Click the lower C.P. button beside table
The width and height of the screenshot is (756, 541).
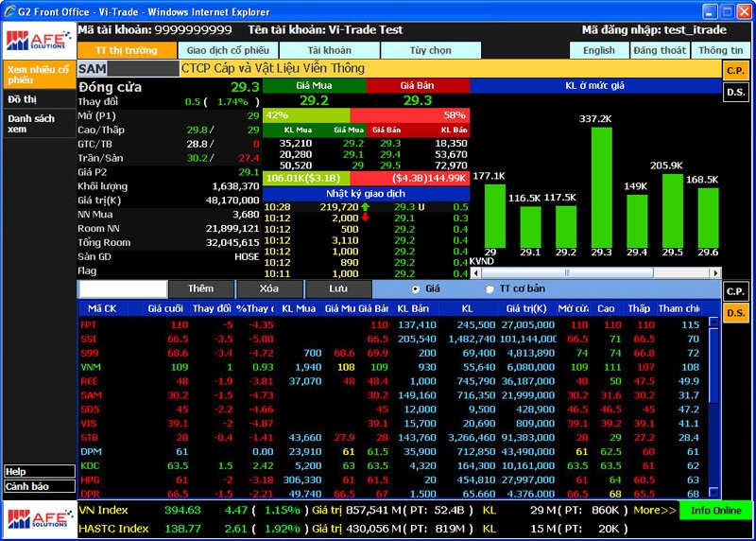click(735, 291)
